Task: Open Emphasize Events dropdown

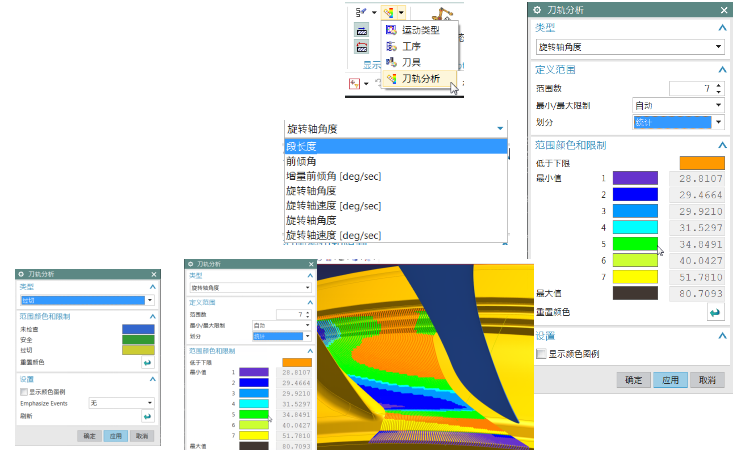Action: pos(122,403)
